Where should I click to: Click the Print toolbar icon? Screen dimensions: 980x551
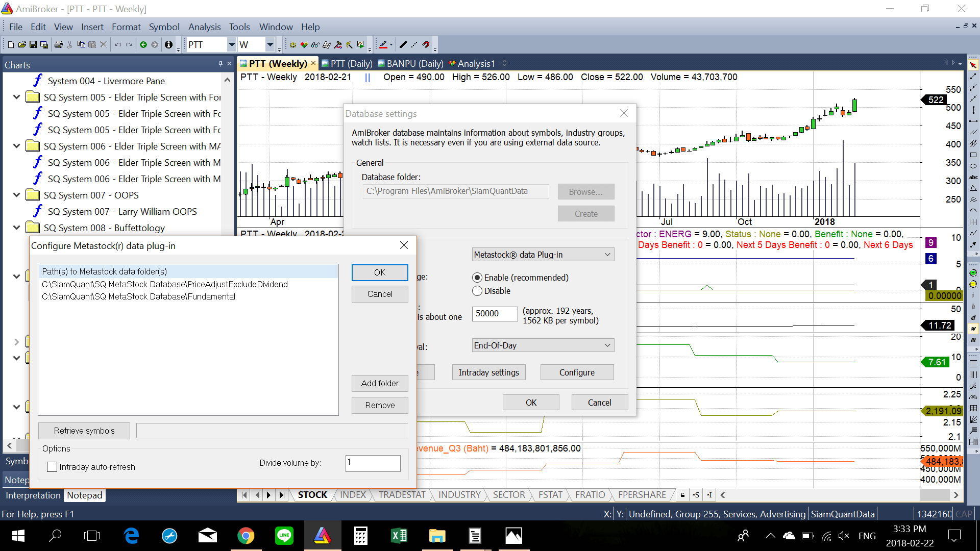pos(58,45)
